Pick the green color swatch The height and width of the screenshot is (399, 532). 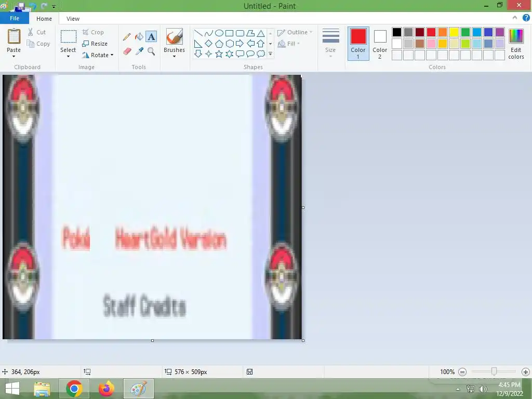[x=465, y=32]
